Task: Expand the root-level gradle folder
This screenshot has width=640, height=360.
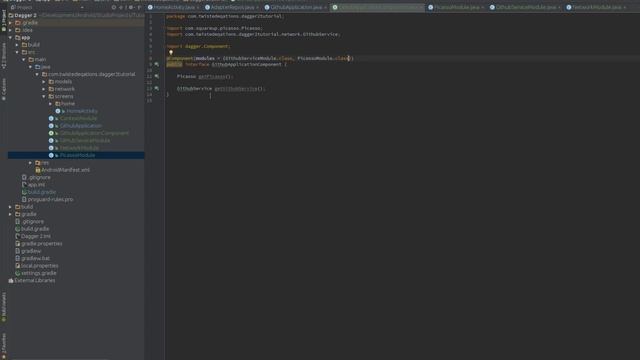Action: (x=11, y=214)
